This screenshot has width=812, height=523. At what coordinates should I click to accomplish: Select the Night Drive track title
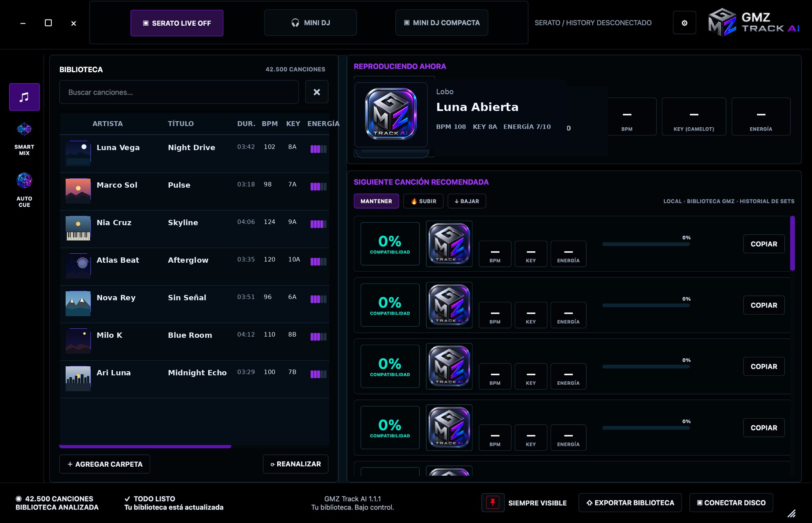pos(192,147)
